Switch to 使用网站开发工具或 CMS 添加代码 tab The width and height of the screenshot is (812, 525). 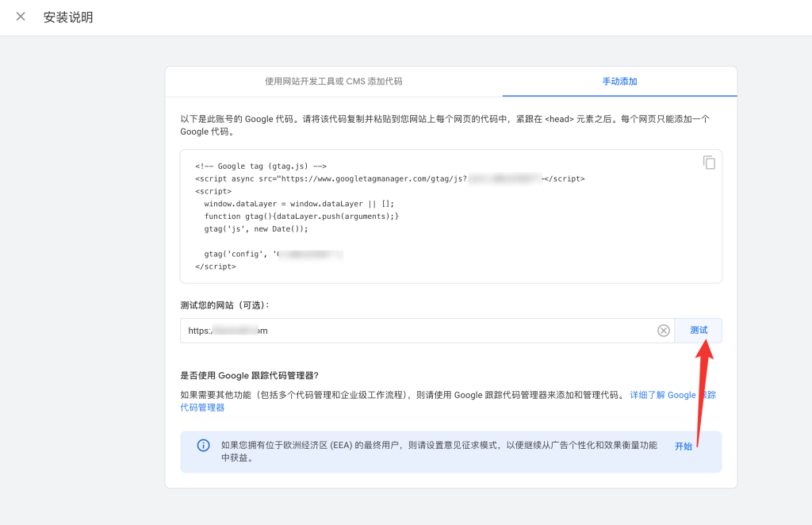coord(334,81)
